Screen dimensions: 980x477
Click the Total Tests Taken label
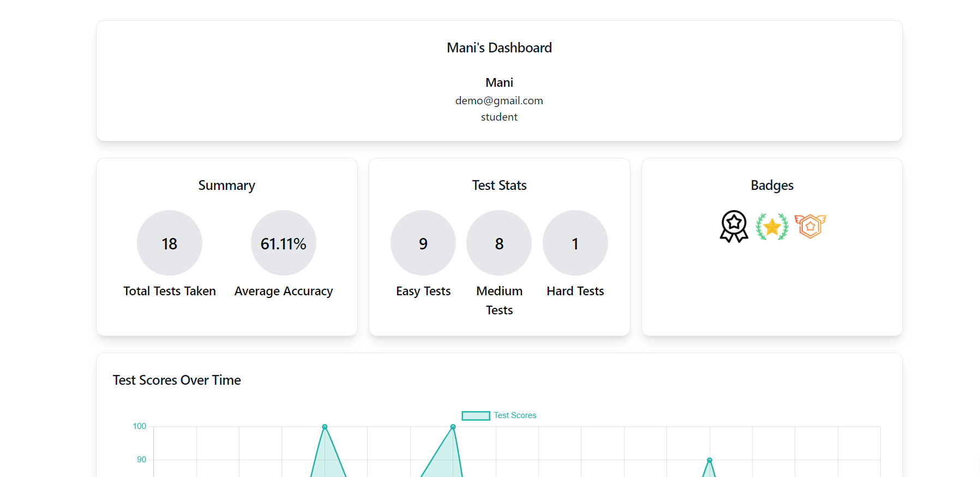170,291
